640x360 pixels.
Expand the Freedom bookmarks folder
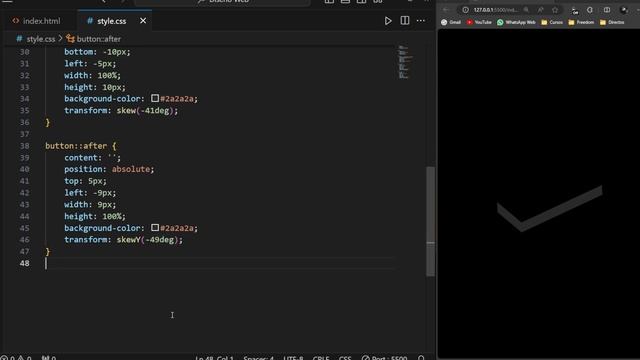pyautogui.click(x=581, y=22)
